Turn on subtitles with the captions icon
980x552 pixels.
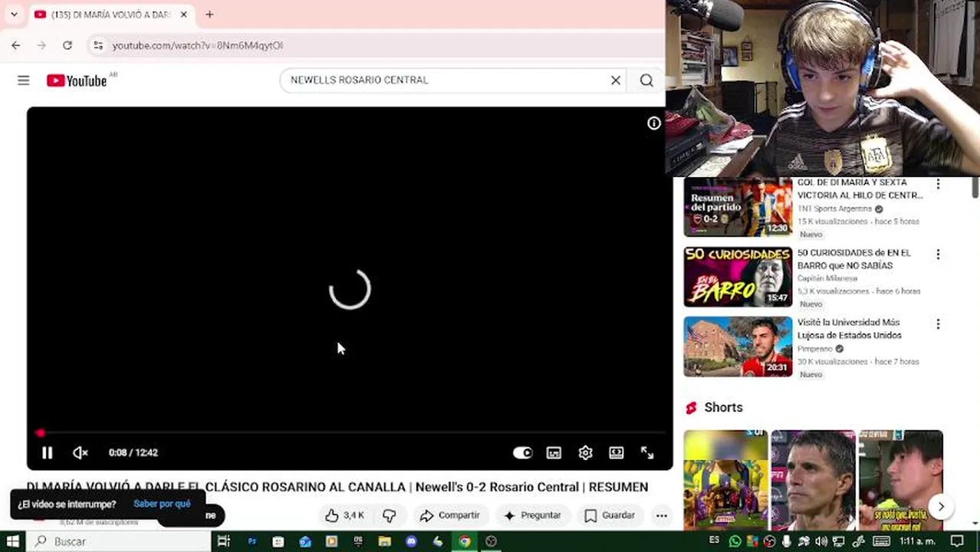(554, 453)
